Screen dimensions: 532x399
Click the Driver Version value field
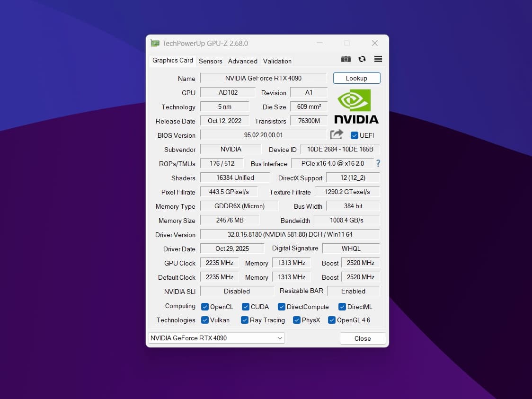tap(290, 234)
